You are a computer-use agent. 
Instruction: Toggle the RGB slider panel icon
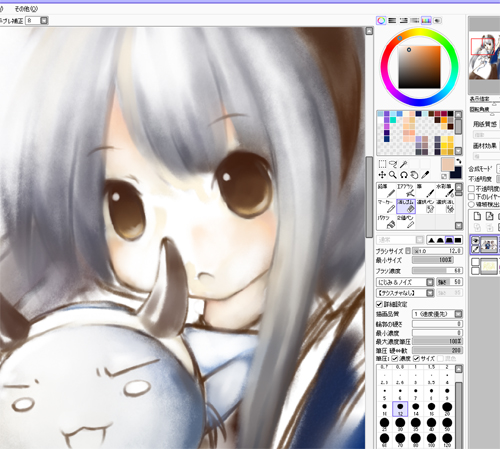(x=392, y=21)
